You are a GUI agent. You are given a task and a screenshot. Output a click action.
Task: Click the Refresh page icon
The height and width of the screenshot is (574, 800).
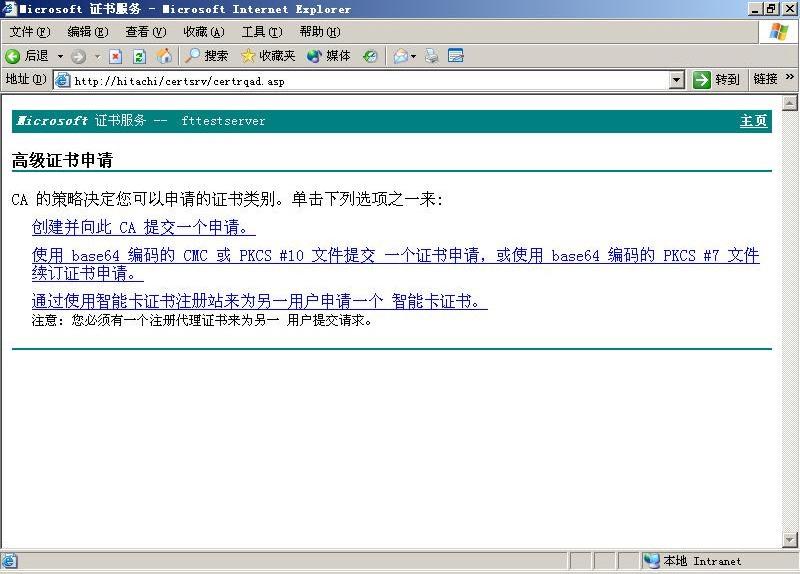139,56
